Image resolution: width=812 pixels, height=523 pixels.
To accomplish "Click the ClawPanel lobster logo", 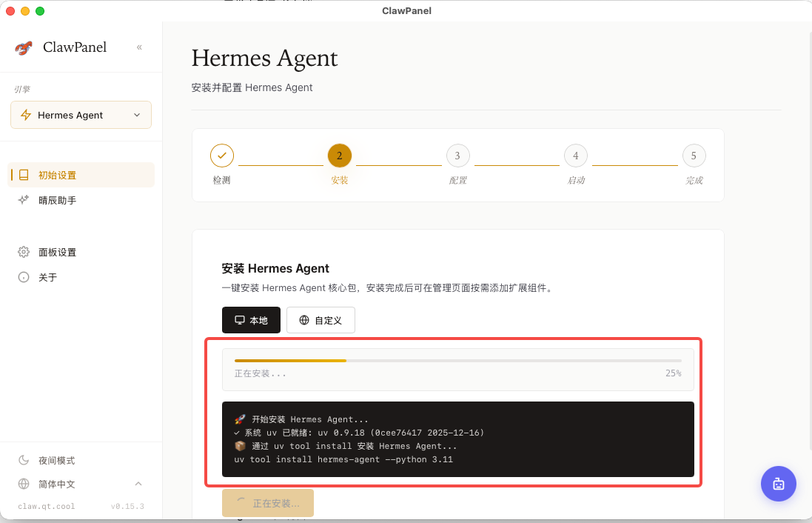I will (x=24, y=47).
